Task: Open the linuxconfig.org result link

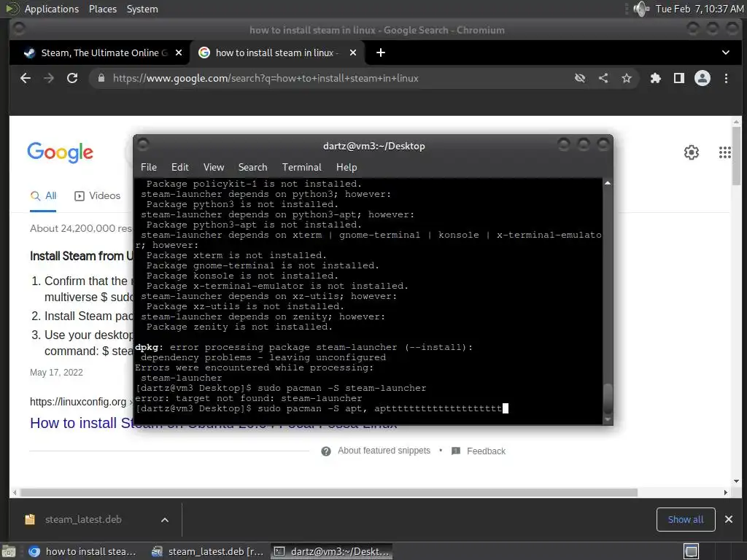Action: (x=78, y=402)
